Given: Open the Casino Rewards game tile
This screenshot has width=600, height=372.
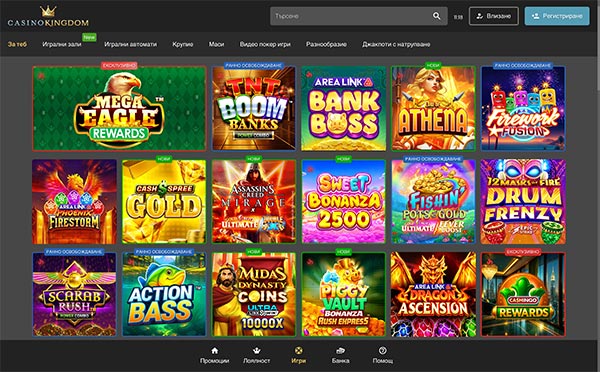Looking at the screenshot, I should click(x=523, y=294).
